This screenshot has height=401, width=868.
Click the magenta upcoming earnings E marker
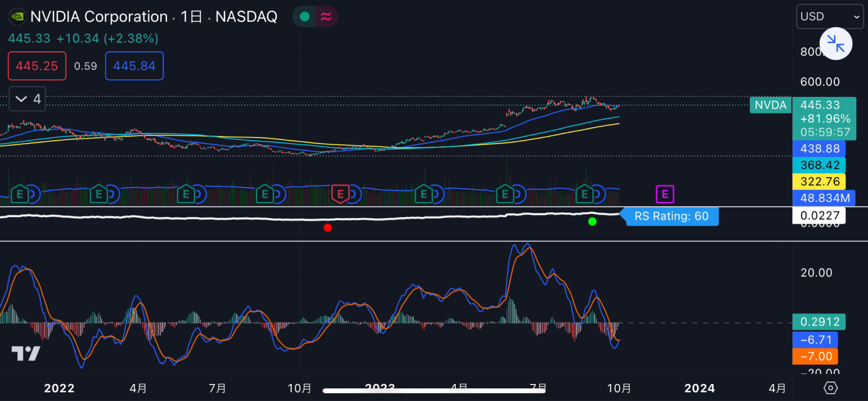click(x=665, y=194)
